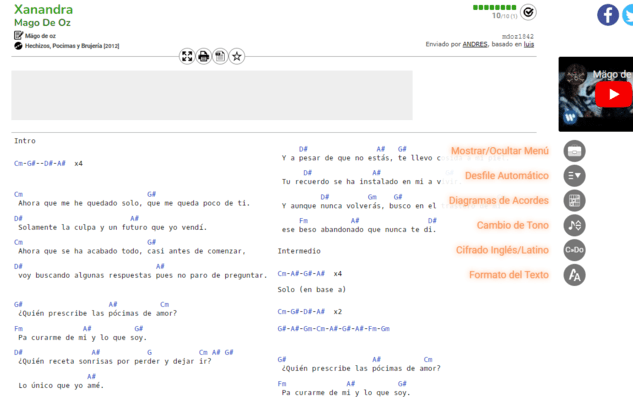Screen dimensions: 640x400
Task: Select Formato del Texto menu label
Action: (509, 275)
